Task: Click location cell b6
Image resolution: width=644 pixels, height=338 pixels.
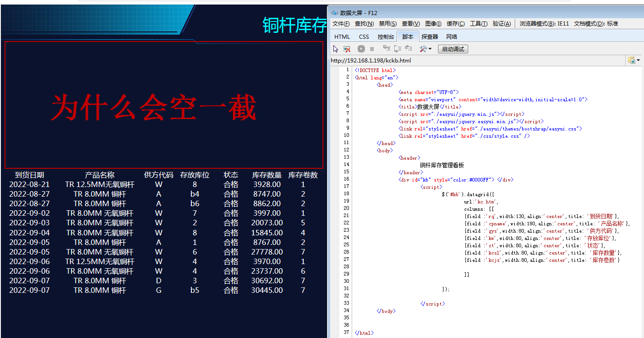Action: 195,203
